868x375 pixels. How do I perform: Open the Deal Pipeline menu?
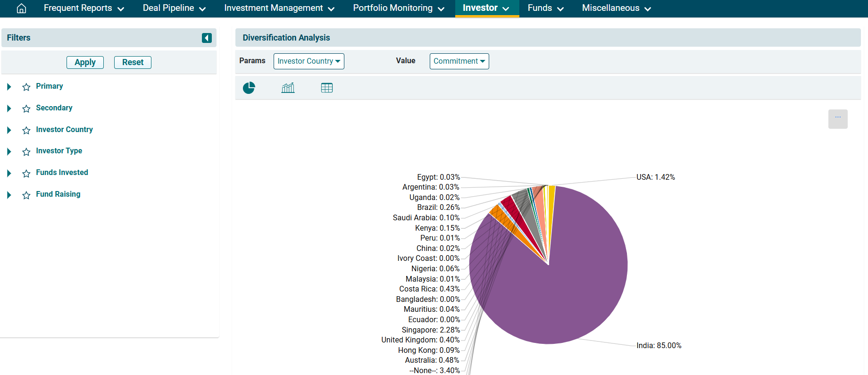tap(174, 8)
